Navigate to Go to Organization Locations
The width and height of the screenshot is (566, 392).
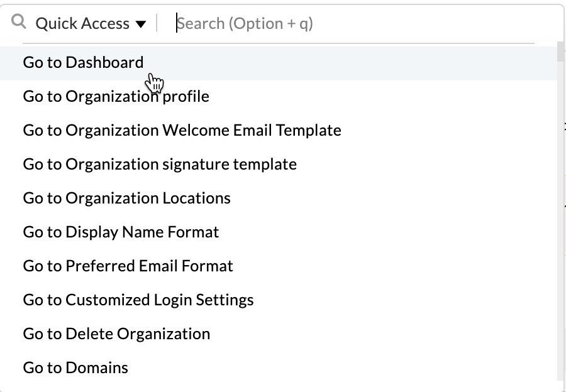(126, 199)
